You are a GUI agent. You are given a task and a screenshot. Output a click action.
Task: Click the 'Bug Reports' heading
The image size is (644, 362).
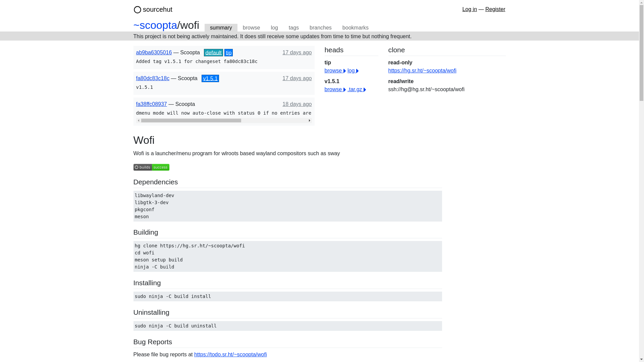point(153,342)
